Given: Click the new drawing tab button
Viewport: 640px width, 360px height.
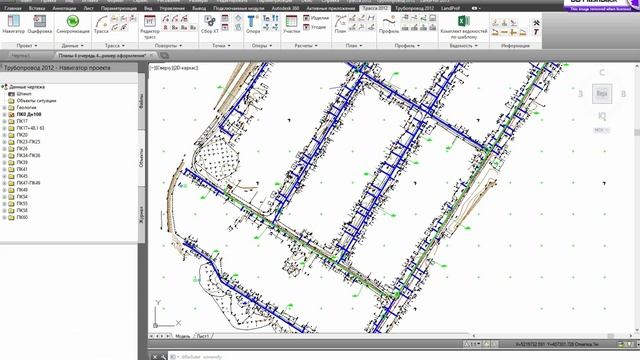Looking at the screenshot, I should (x=164, y=56).
